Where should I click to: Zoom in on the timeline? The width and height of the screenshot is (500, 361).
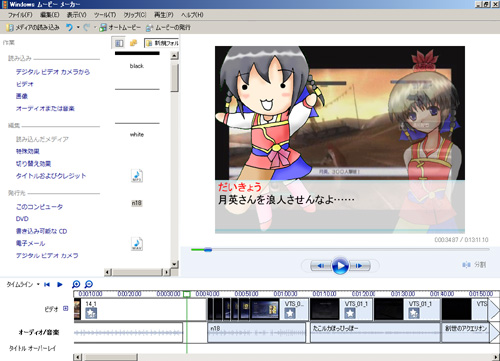(x=76, y=284)
